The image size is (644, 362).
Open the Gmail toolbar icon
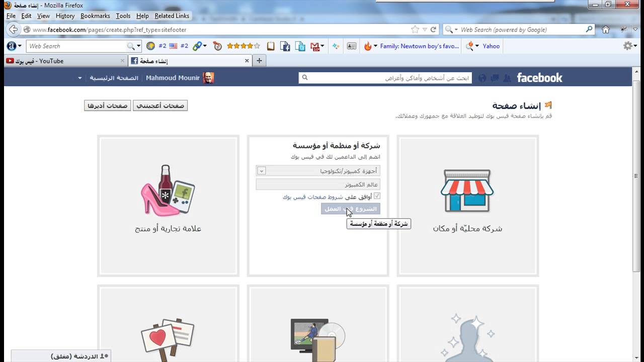[315, 46]
